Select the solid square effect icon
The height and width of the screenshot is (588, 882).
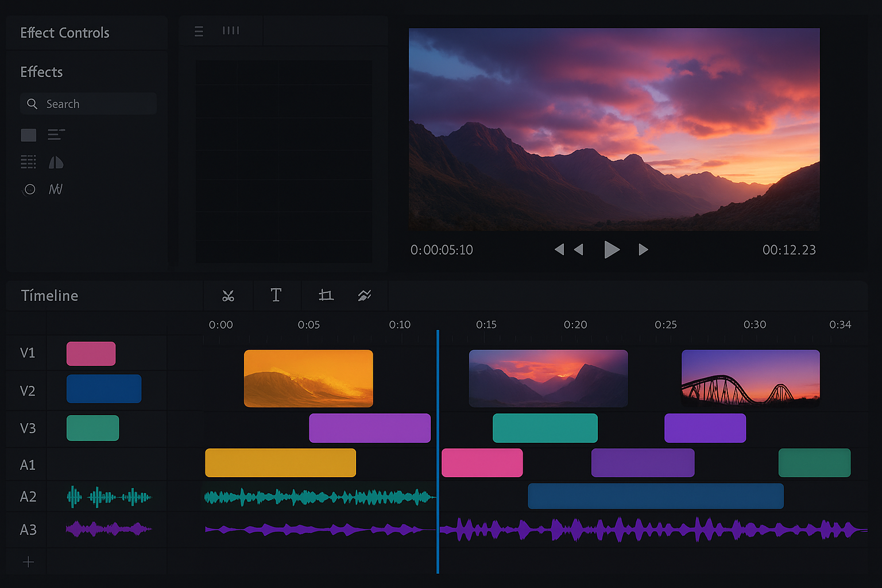(x=28, y=135)
